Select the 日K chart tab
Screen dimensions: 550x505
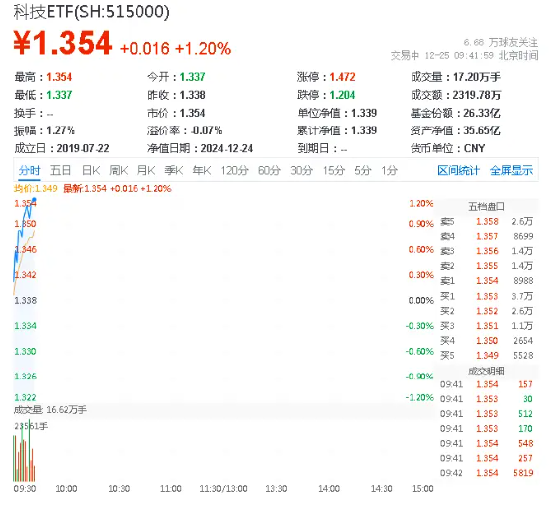pyautogui.click(x=91, y=171)
